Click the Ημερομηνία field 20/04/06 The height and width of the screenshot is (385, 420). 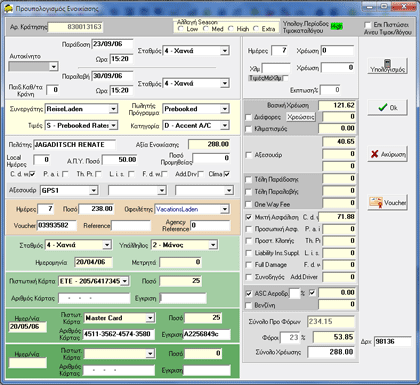click(94, 262)
